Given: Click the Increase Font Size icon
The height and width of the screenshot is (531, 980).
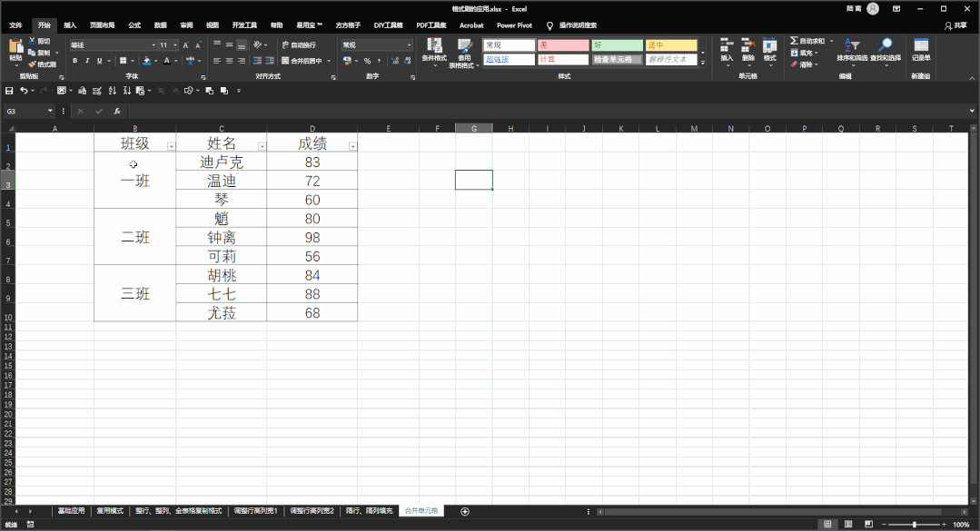Looking at the screenshot, I should coord(185,45).
